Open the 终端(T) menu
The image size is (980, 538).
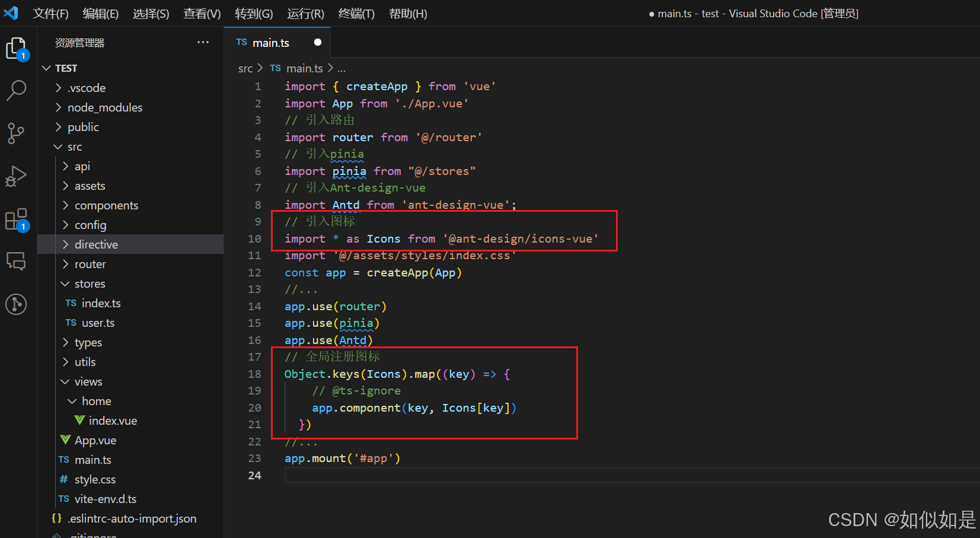356,13
